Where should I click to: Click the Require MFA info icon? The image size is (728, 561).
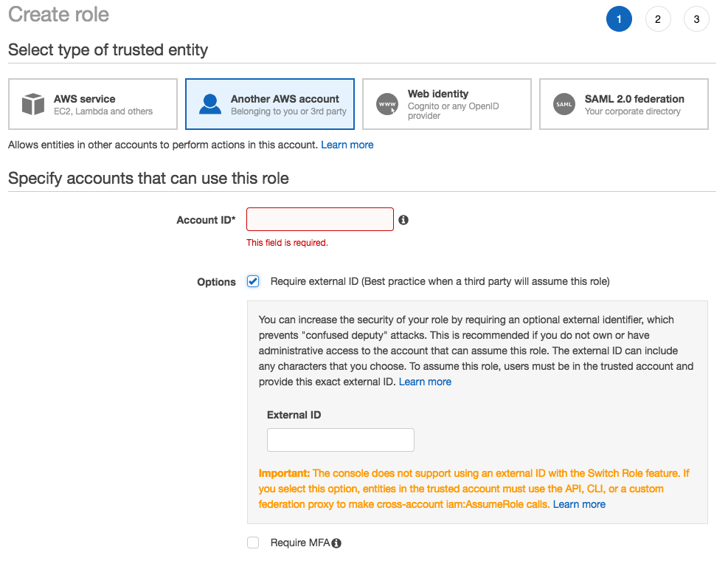click(336, 543)
